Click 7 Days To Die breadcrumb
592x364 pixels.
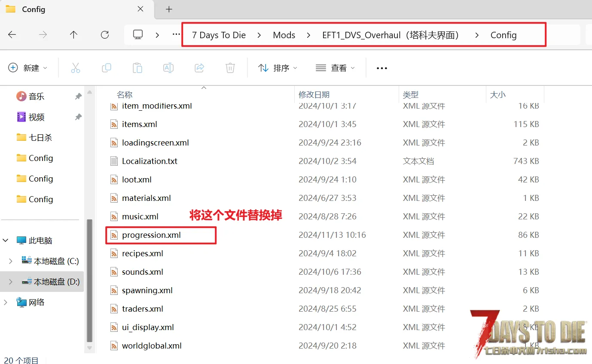tap(219, 35)
